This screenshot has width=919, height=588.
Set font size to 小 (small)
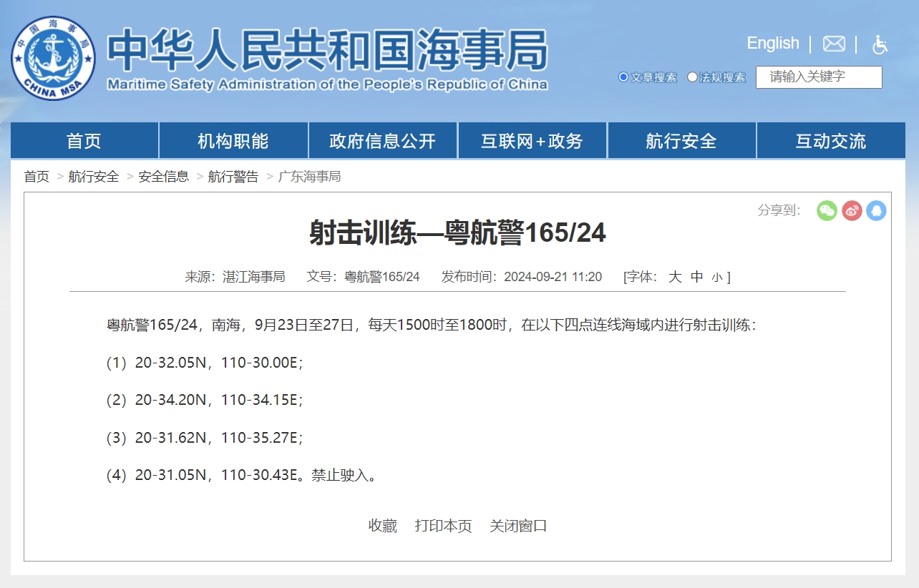point(717,278)
